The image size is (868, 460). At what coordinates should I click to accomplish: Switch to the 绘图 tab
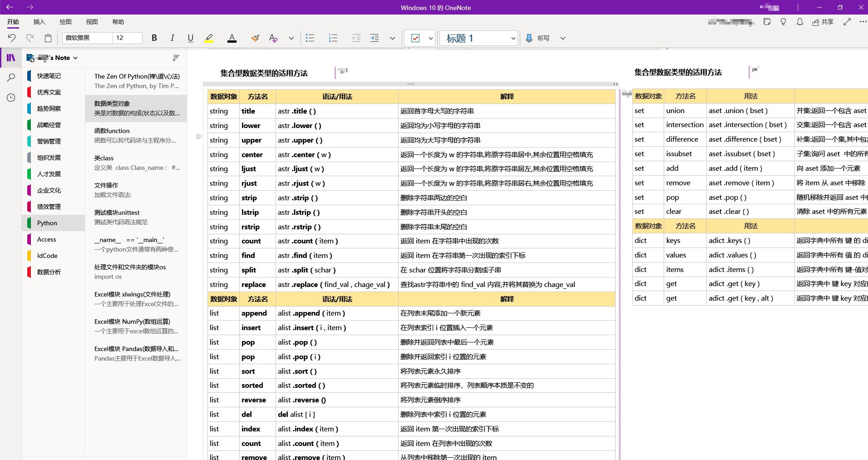66,22
